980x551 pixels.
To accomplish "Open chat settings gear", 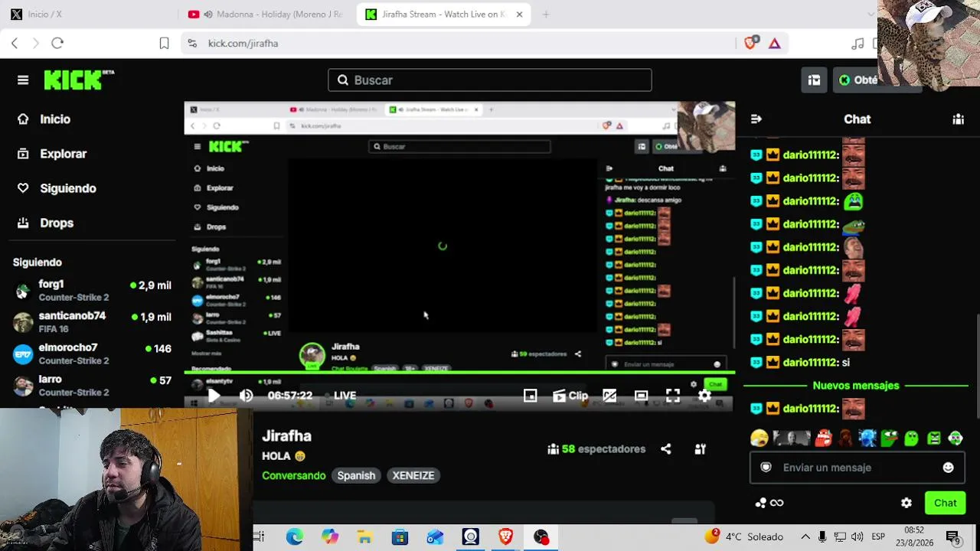I will tap(906, 503).
